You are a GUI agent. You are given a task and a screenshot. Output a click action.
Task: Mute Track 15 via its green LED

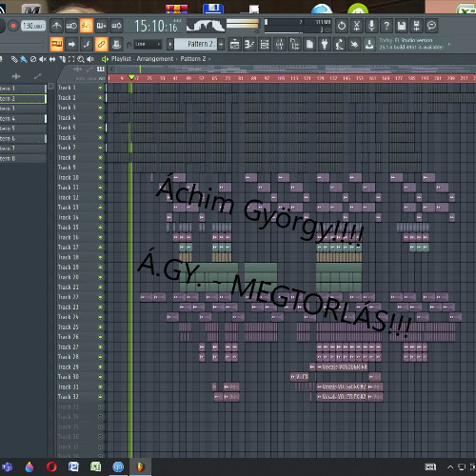click(100, 228)
